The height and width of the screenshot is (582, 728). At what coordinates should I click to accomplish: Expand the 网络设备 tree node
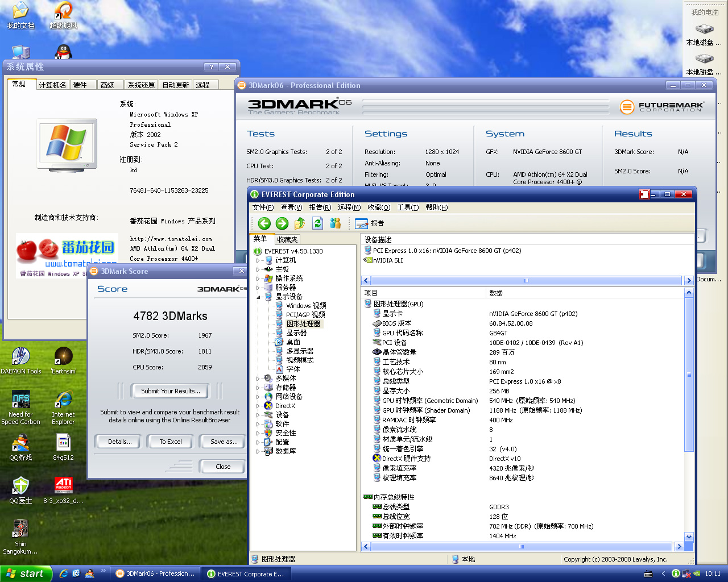click(258, 397)
